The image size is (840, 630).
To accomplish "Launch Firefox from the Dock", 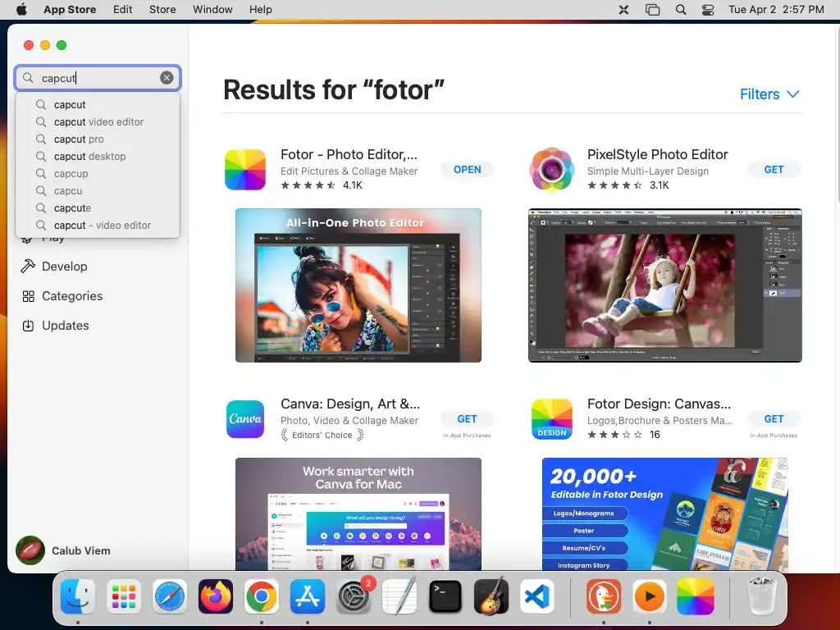I will click(216, 596).
